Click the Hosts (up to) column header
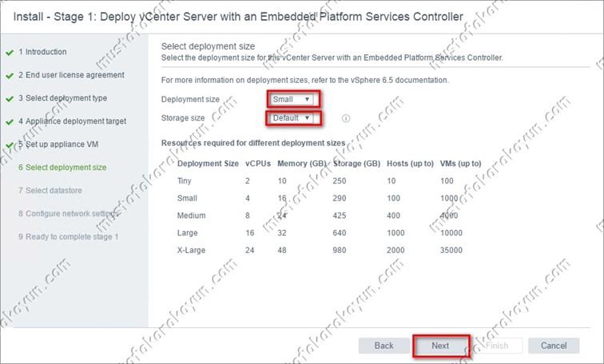604x364 pixels. pyautogui.click(x=410, y=164)
